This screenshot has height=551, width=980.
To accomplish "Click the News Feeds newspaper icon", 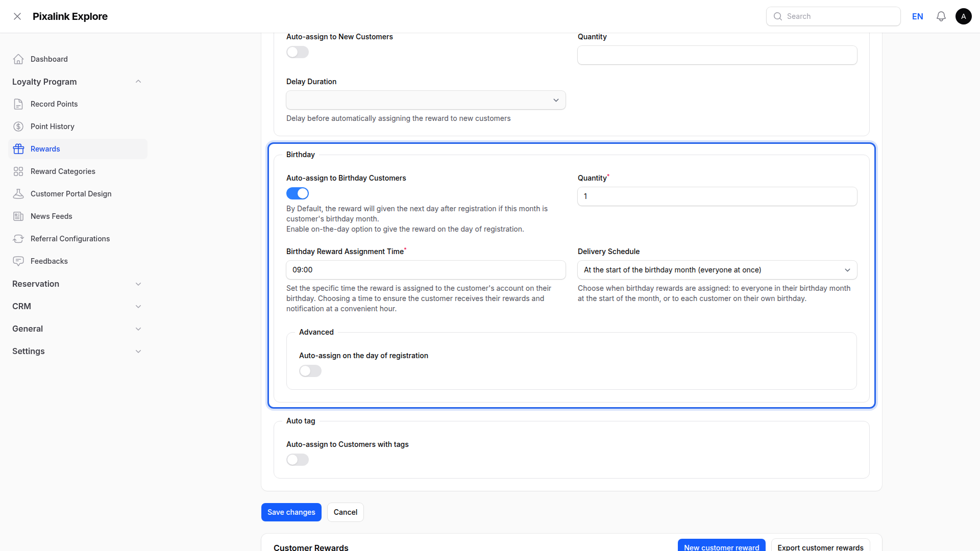I will 18,216.
